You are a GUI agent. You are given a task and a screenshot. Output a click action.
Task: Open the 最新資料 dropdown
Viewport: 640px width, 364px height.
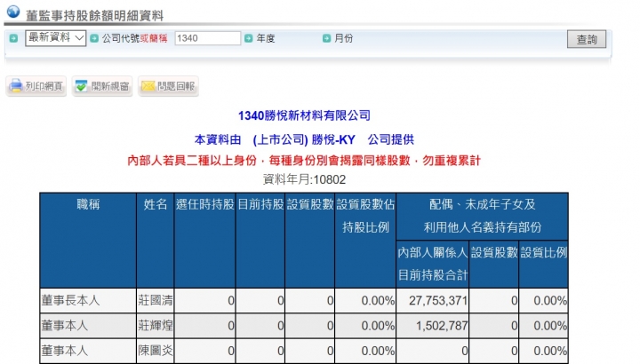click(55, 38)
